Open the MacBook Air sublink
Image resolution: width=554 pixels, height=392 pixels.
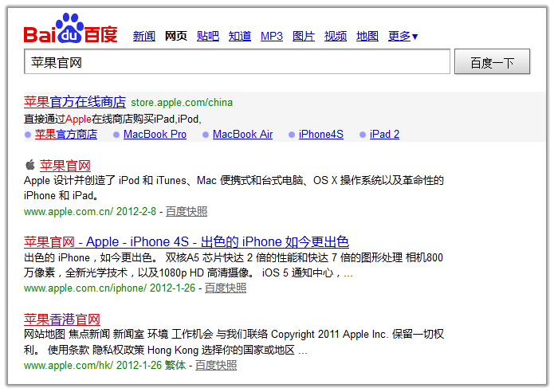[x=242, y=135]
